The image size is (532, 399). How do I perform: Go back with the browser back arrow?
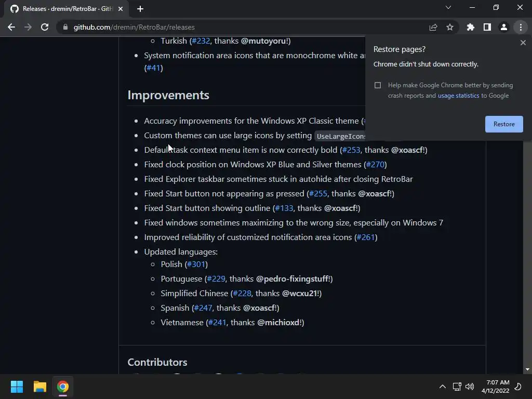click(11, 27)
